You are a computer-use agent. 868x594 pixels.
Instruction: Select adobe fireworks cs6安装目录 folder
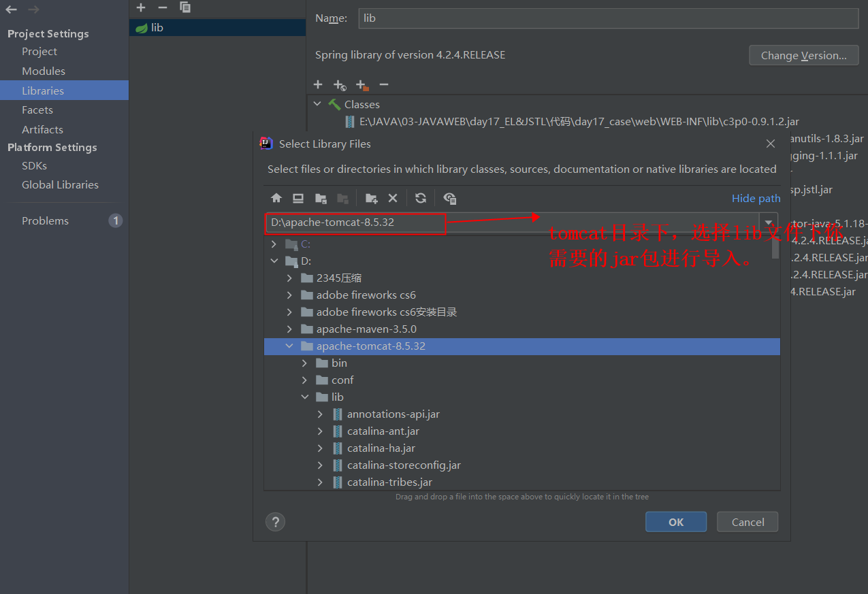click(387, 312)
